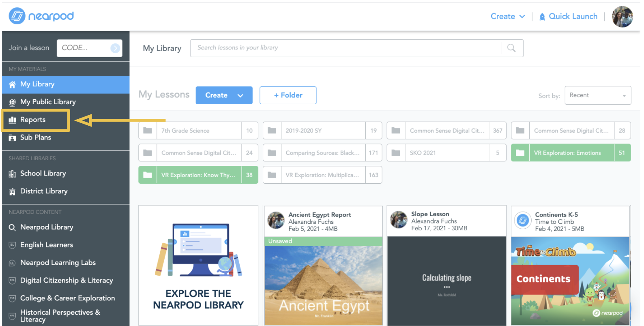This screenshot has width=644, height=326.
Task: Open the user profile avatar
Action: point(622,17)
